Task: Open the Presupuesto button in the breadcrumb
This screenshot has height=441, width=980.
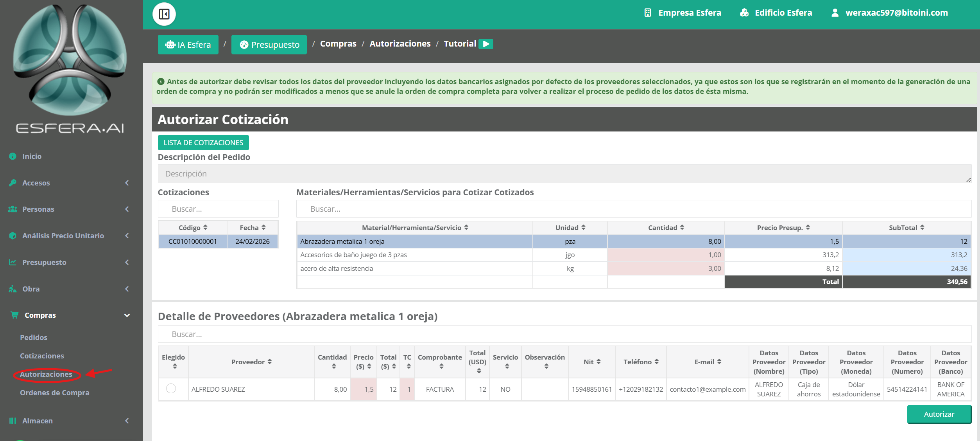Action: [x=269, y=45]
